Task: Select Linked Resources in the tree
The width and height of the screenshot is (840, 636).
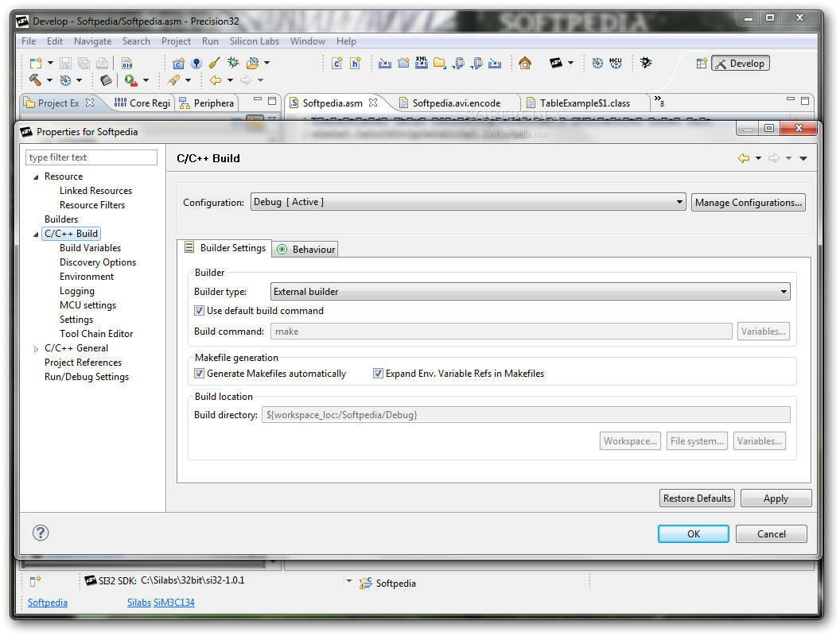Action: coord(95,191)
